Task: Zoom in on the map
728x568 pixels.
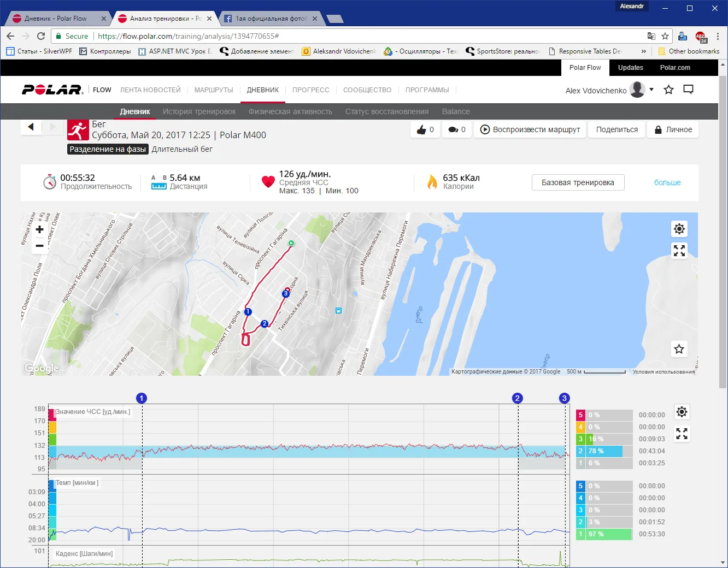Action: pyautogui.click(x=39, y=230)
